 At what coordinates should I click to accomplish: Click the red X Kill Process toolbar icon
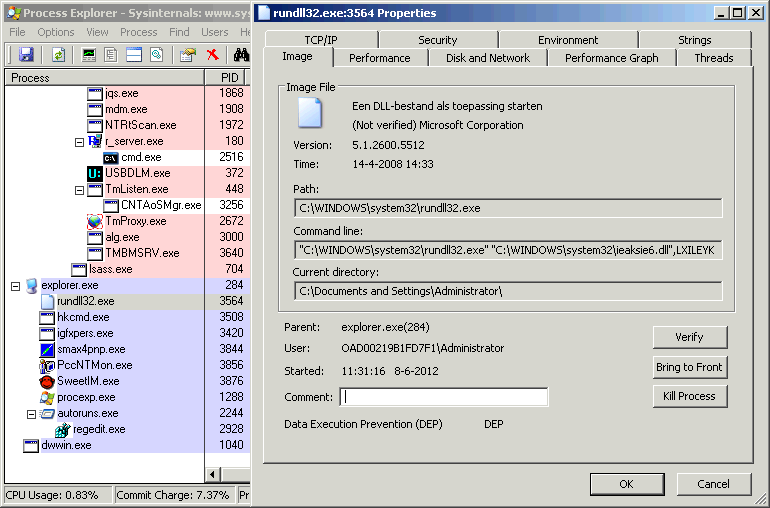212,55
